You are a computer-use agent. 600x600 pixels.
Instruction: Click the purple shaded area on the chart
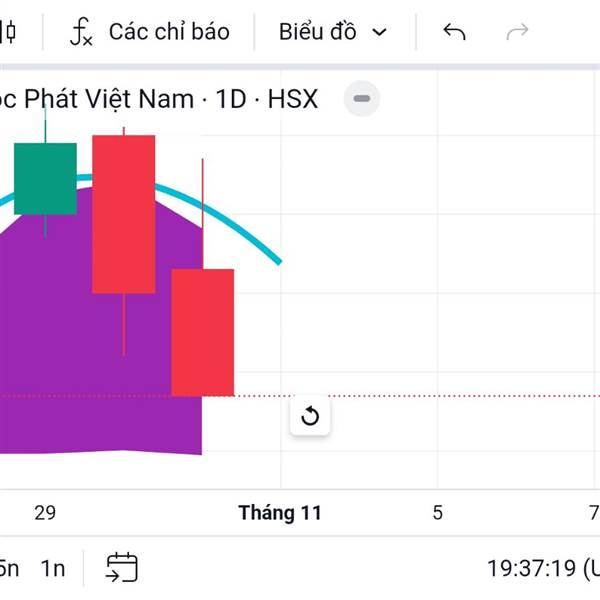(x=60, y=340)
